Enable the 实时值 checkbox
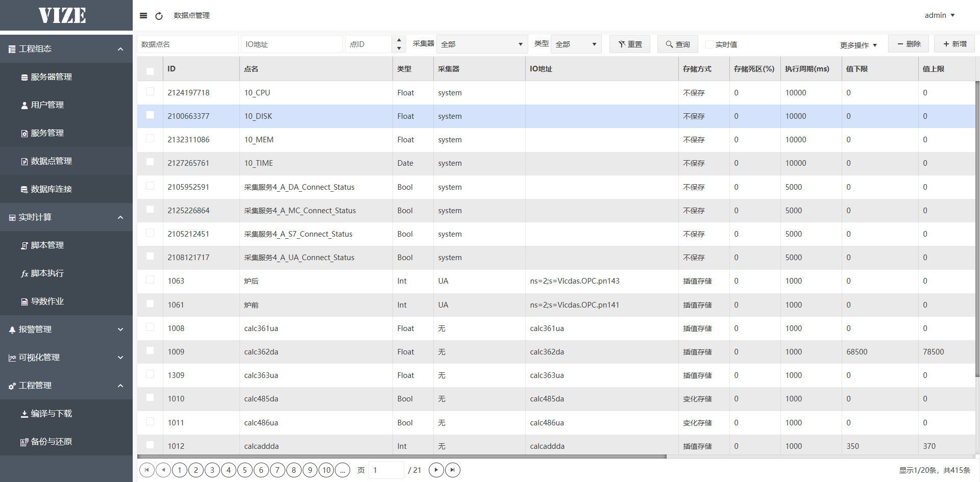This screenshot has width=980, height=482. [709, 44]
